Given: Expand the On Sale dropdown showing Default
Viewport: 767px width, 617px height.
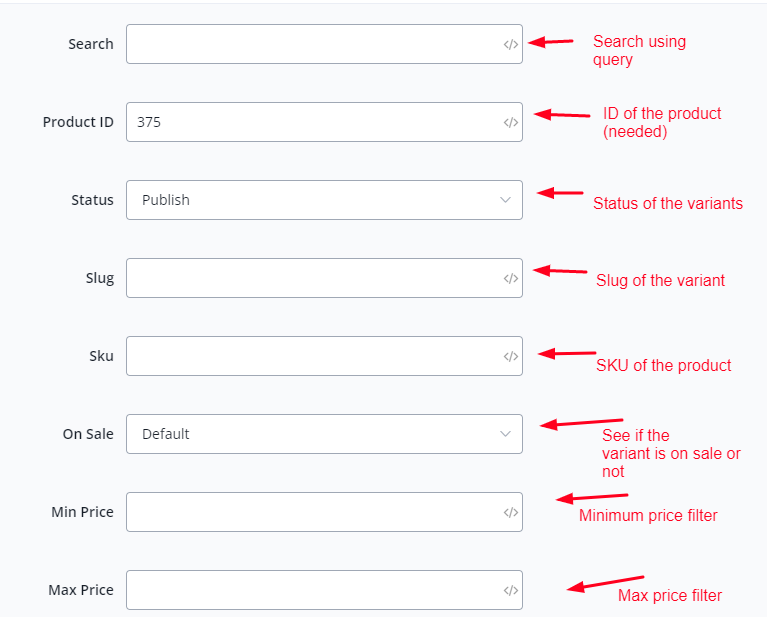Looking at the screenshot, I should tap(324, 434).
